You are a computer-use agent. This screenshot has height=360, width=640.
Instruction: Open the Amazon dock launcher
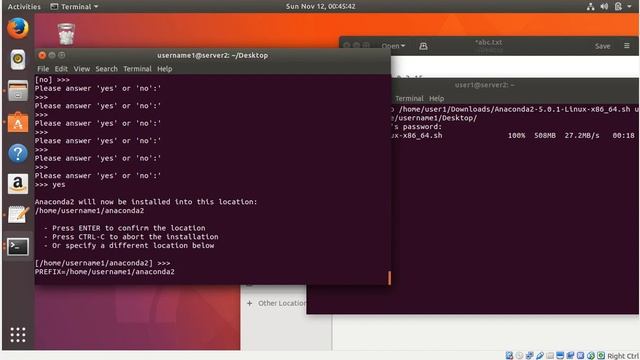[18, 184]
